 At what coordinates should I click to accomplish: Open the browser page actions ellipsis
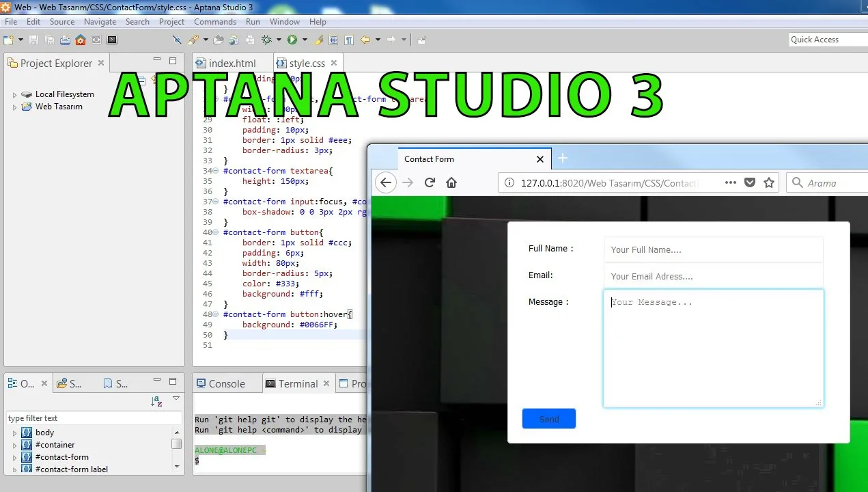click(x=731, y=182)
